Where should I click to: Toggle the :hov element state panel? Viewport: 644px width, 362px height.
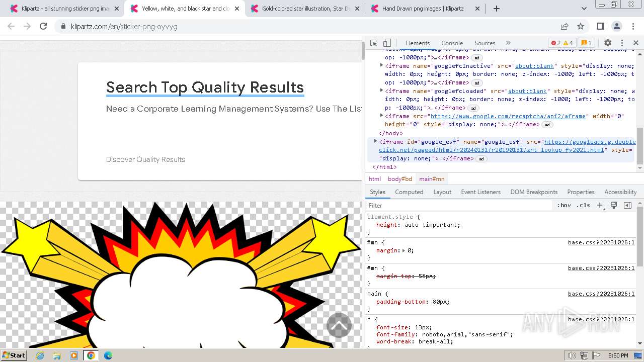tap(564, 205)
